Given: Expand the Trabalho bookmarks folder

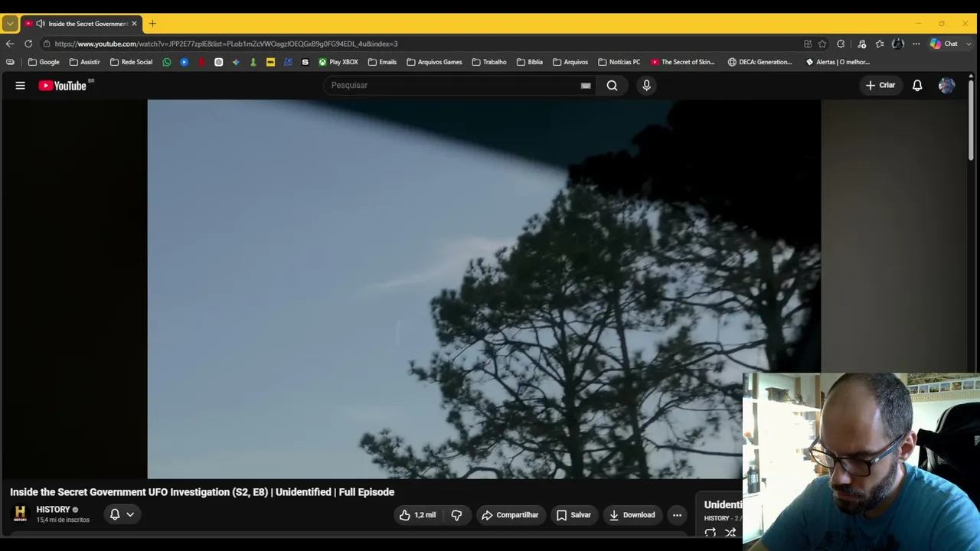Looking at the screenshot, I should (489, 62).
